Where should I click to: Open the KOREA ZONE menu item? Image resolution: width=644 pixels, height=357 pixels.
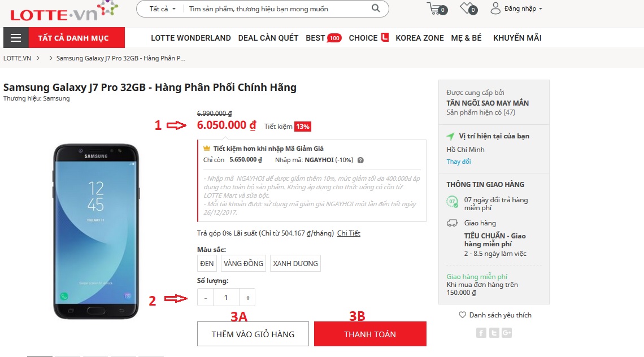[x=419, y=38]
